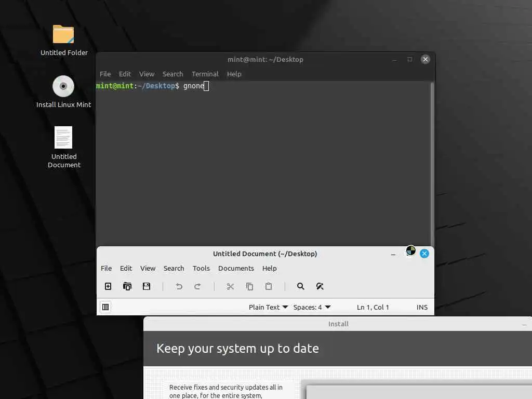Click the Install window title bar
This screenshot has width=532, height=399.
(x=338, y=324)
